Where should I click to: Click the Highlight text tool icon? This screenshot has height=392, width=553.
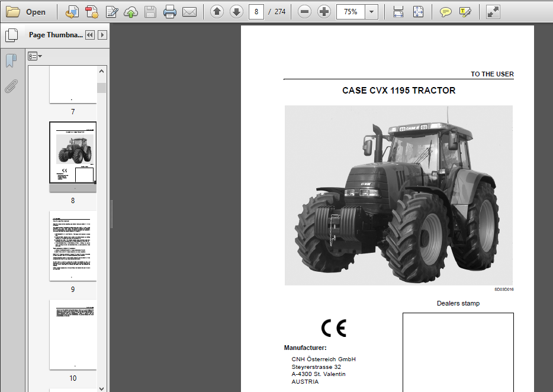click(x=465, y=12)
